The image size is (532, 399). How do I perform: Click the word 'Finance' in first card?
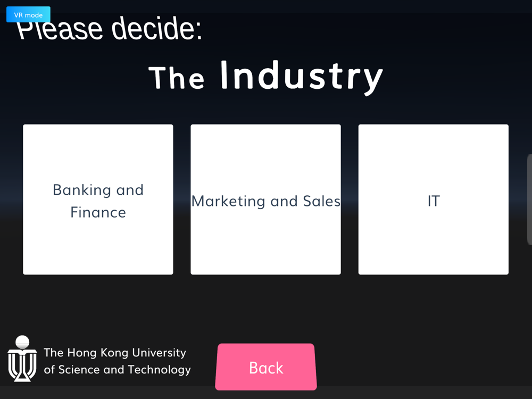pos(98,212)
